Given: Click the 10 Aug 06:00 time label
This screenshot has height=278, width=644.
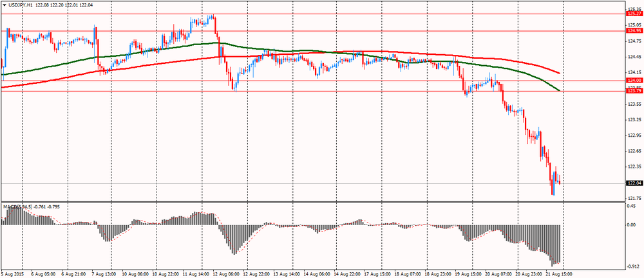Looking at the screenshot, I should (x=137, y=273).
